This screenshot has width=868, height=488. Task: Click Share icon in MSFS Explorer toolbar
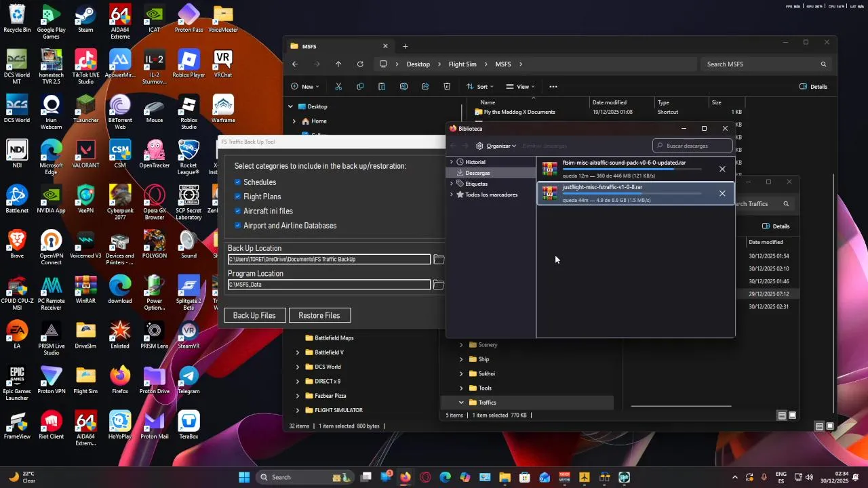(425, 87)
